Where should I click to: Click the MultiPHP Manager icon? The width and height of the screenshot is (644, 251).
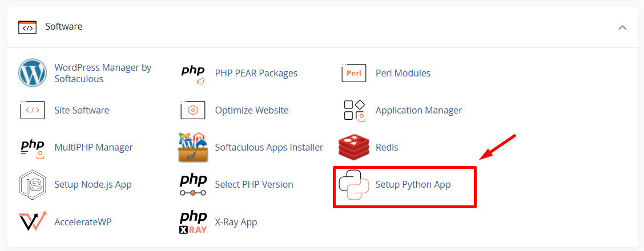[32, 147]
